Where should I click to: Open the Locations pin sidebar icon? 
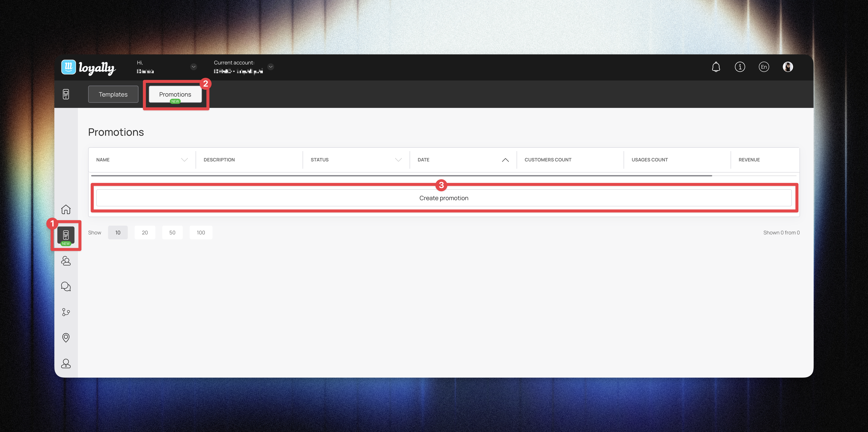click(x=66, y=338)
